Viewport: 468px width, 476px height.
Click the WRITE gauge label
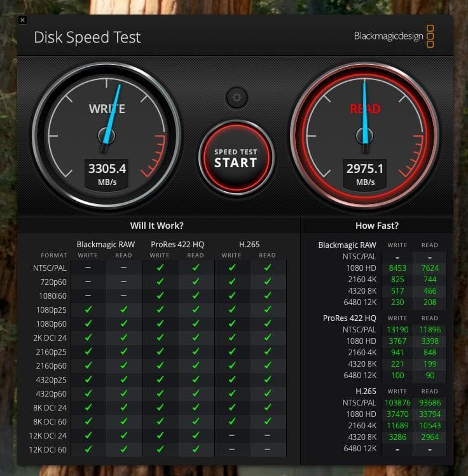pyautogui.click(x=107, y=109)
